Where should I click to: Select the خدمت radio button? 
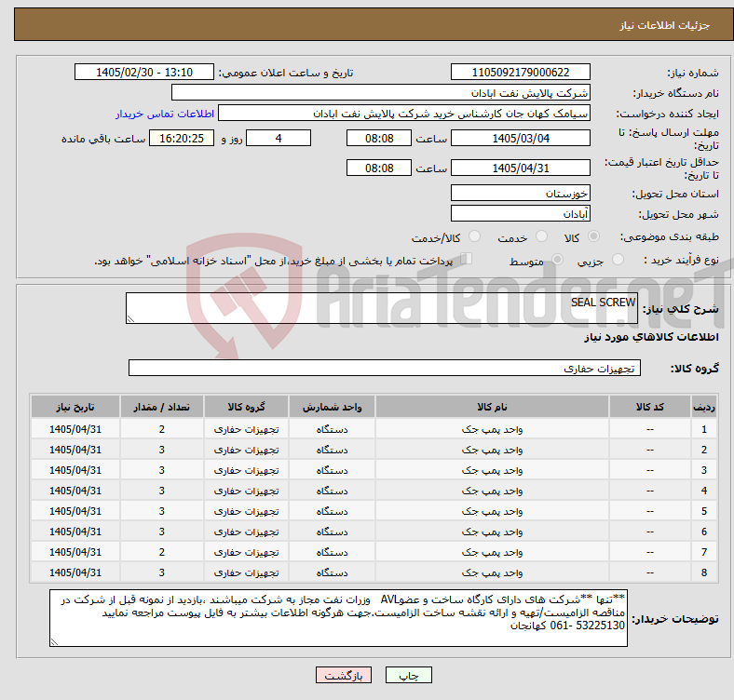(541, 236)
